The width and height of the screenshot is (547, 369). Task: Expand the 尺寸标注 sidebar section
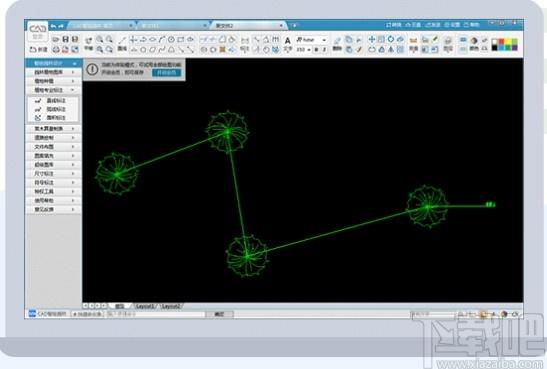click(x=54, y=174)
